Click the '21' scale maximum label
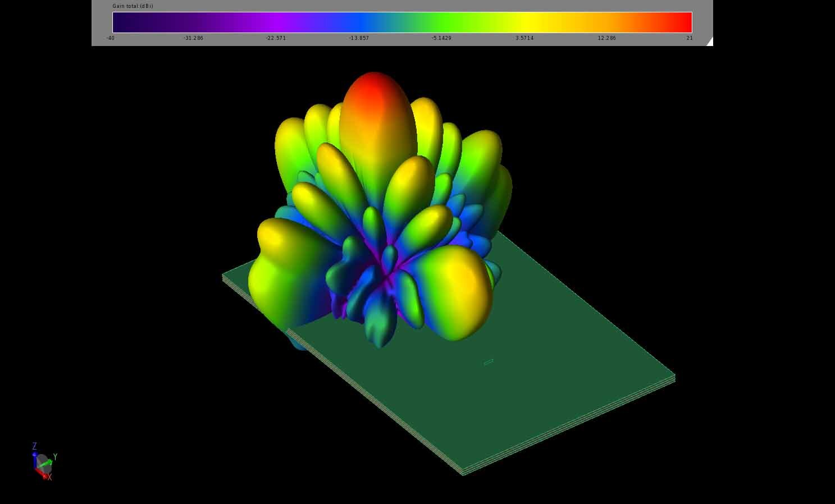Screen dimensions: 835x504 click(690, 38)
